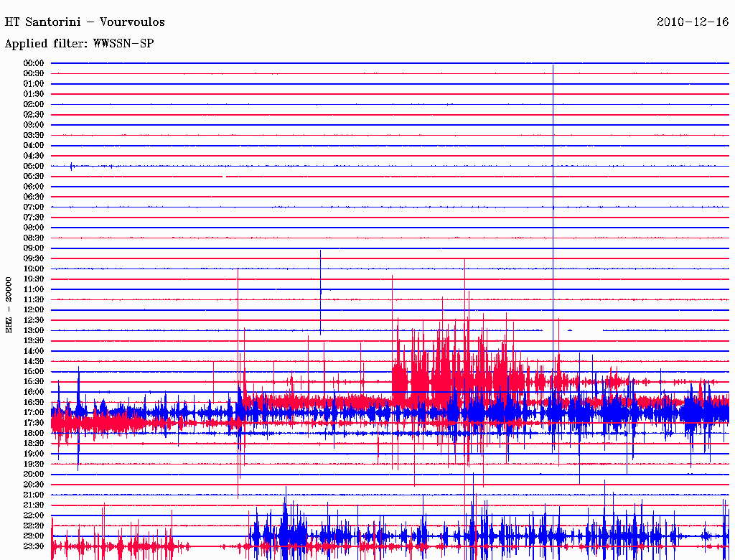Screen dimensions: 735x560
Task: Select the 04:30 time label
Action: 34,156
